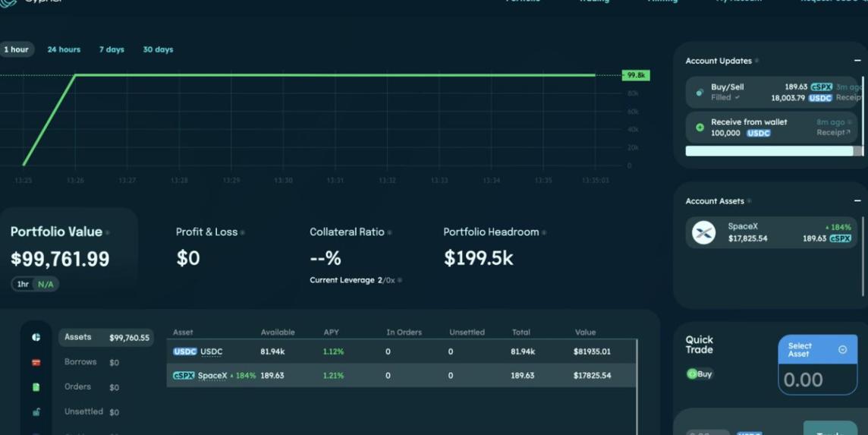Switch chart to 30 days range
Screen dimensions: 868x435
159,49
